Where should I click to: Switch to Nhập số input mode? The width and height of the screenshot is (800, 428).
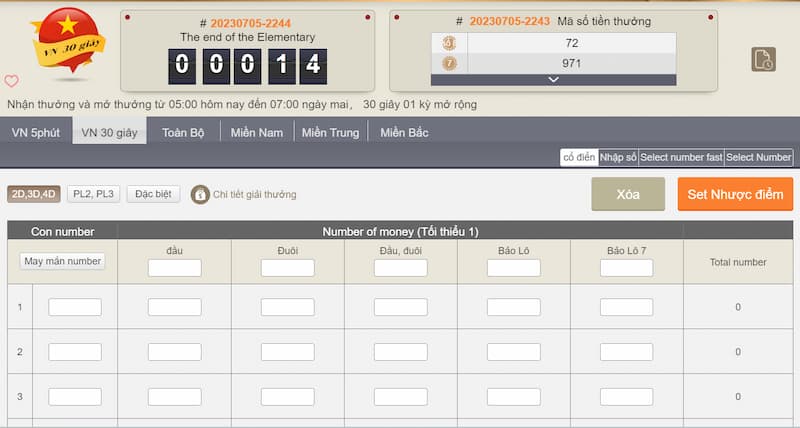618,157
